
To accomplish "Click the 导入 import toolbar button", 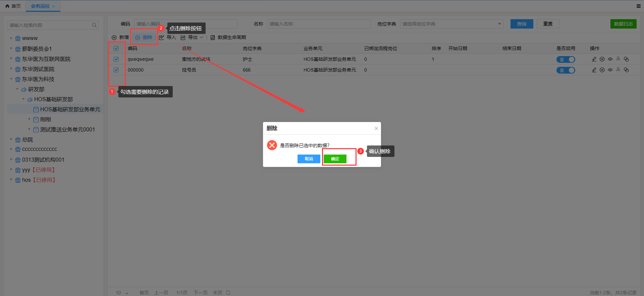I will tap(167, 37).
